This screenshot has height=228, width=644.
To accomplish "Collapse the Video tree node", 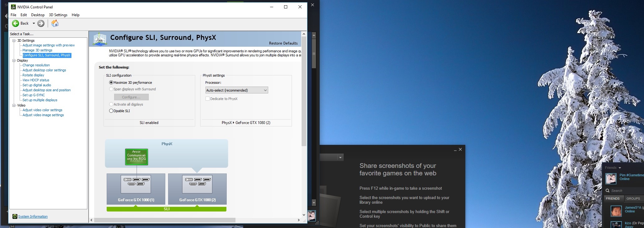I will (x=14, y=105).
